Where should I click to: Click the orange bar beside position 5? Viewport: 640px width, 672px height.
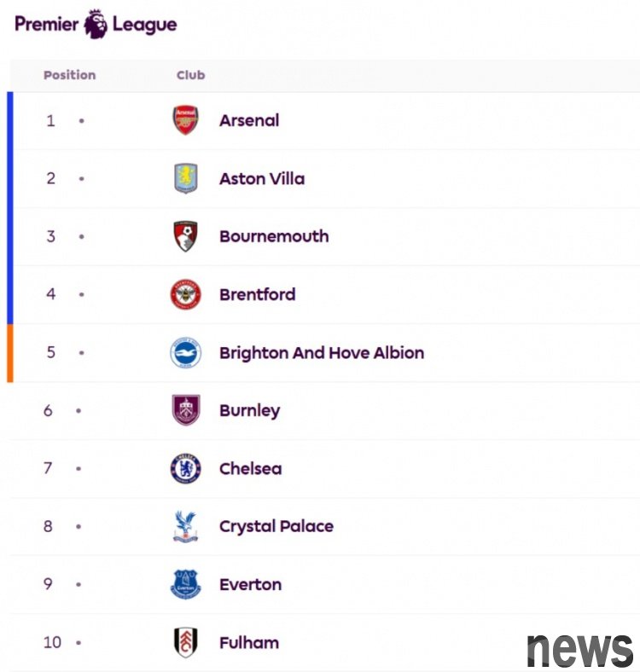click(10, 353)
